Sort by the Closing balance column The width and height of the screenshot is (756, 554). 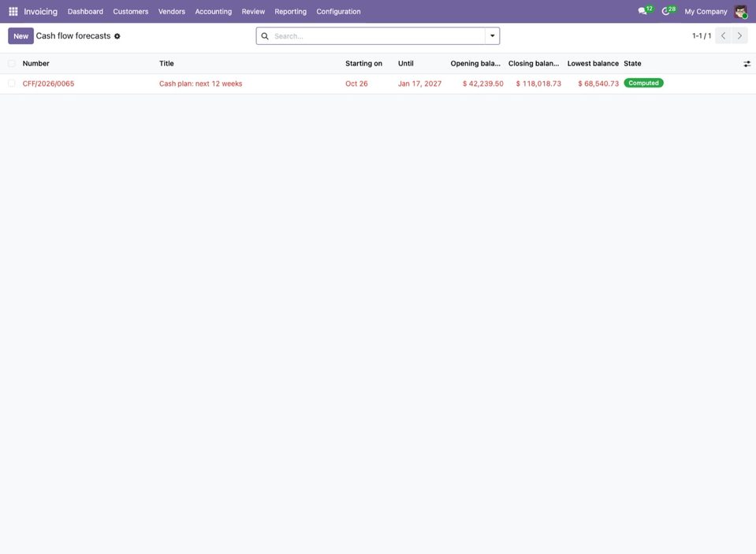pos(534,64)
